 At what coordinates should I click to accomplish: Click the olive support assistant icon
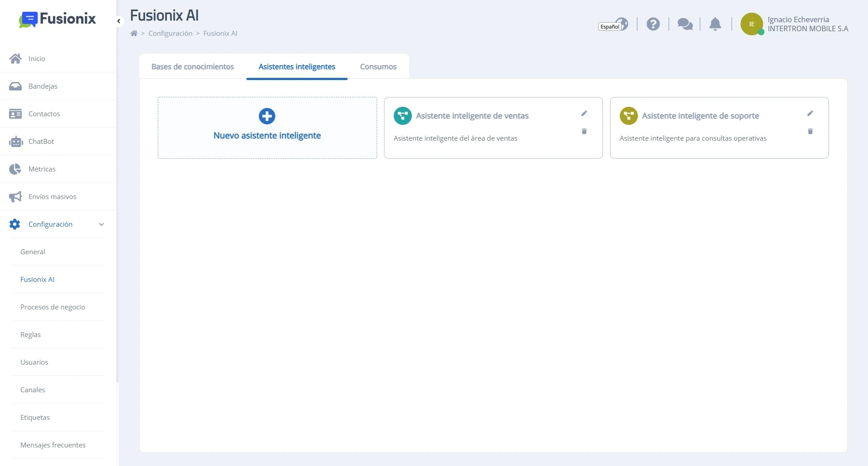click(x=628, y=116)
